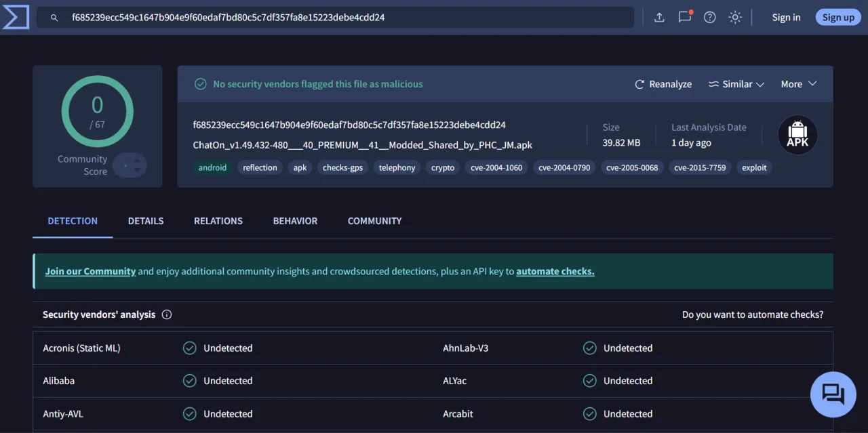Click Do you want to automate checks?

(x=753, y=314)
